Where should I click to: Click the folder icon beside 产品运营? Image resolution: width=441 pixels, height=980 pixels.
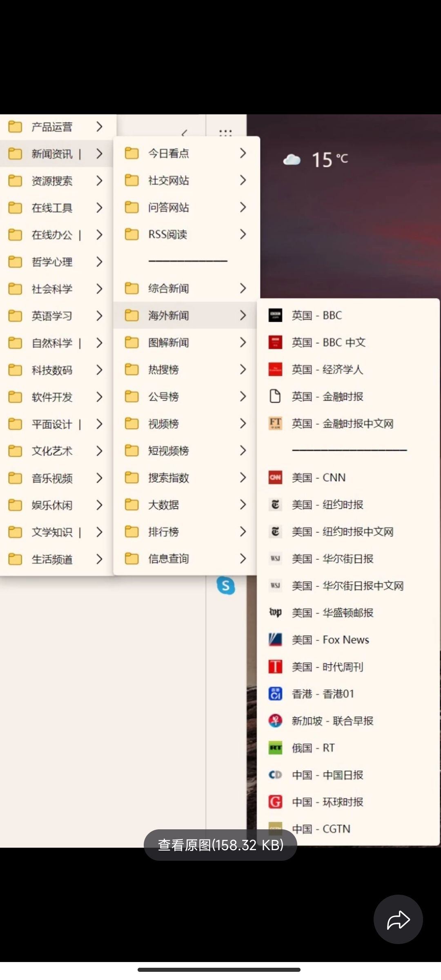[x=15, y=127]
